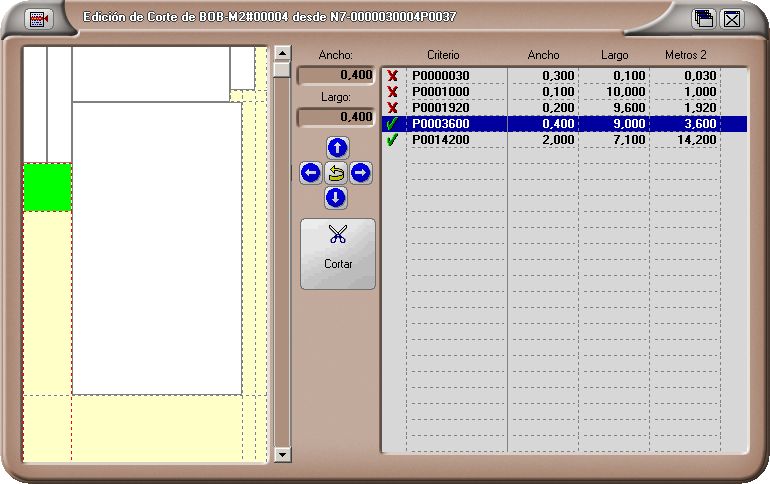Click the Ancho value input field
Viewport: 770px width, 484px height.
tap(337, 75)
